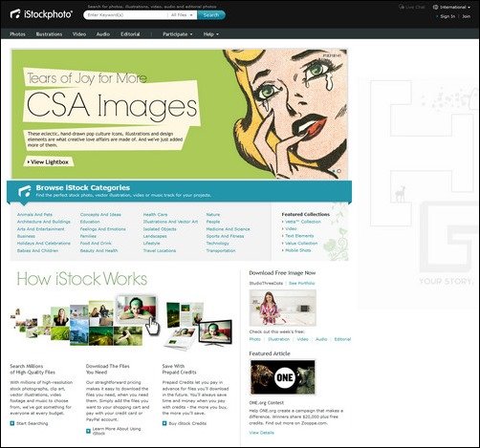Image resolution: width=480 pixels, height=448 pixels.
Task: Open the People category
Action: (x=213, y=222)
